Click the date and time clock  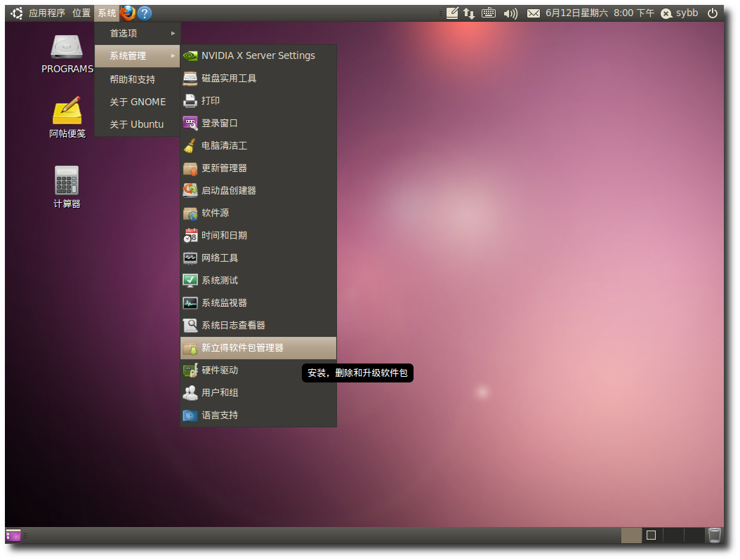(600, 13)
